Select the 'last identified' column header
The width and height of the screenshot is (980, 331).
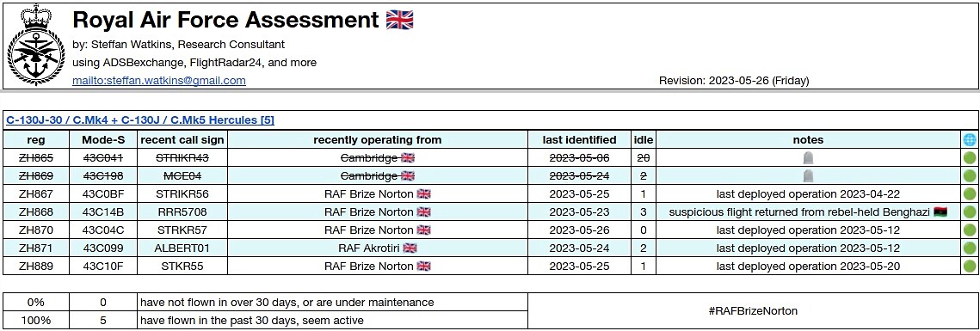[579, 140]
